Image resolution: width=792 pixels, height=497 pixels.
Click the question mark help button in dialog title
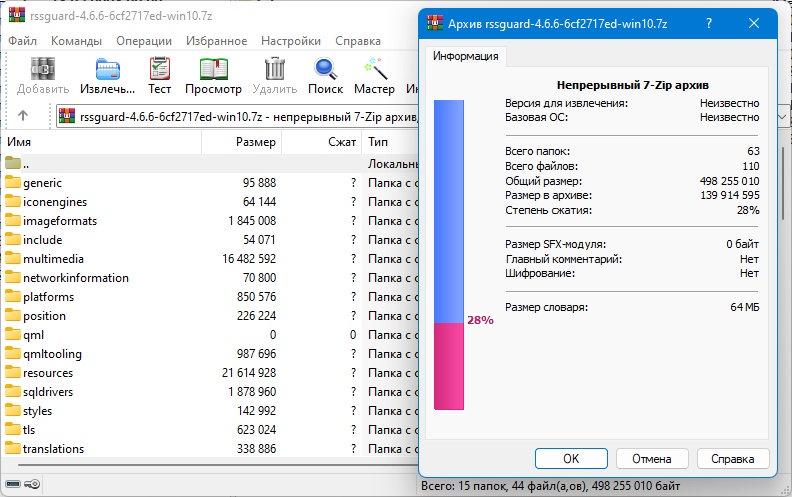click(709, 23)
